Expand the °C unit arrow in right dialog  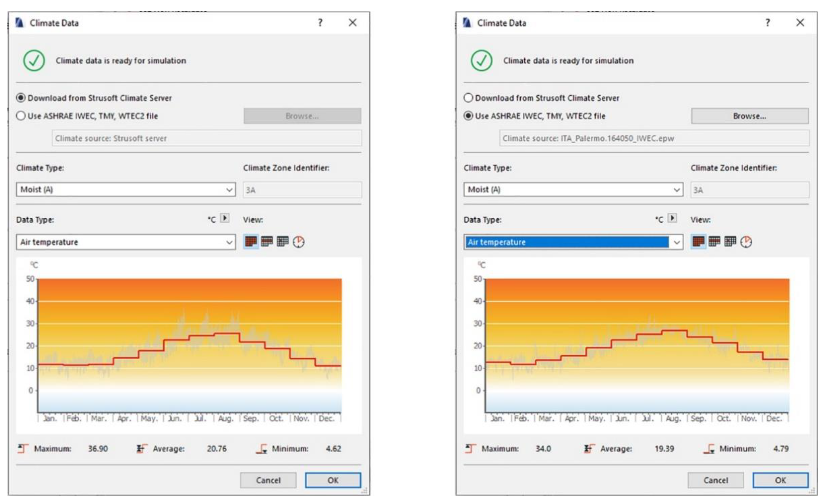pos(672,218)
